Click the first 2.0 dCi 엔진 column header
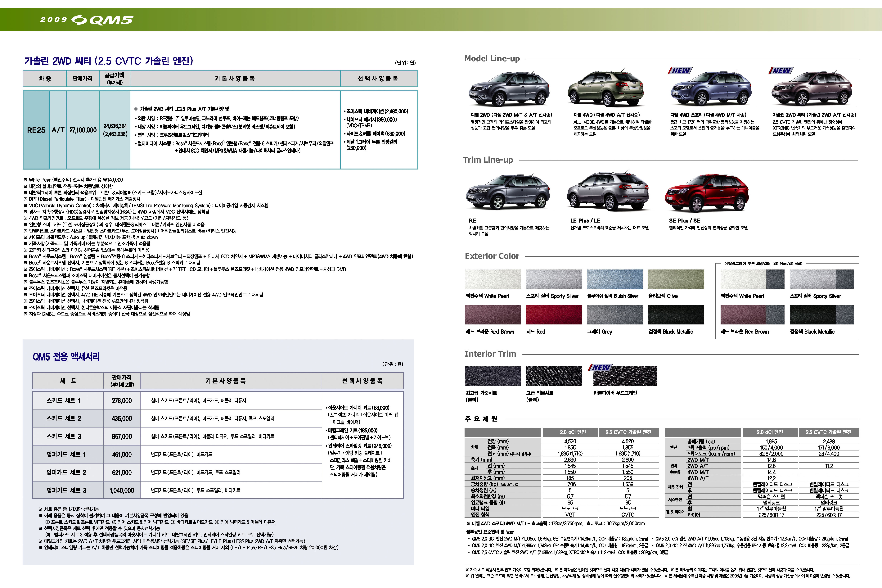 (570, 432)
